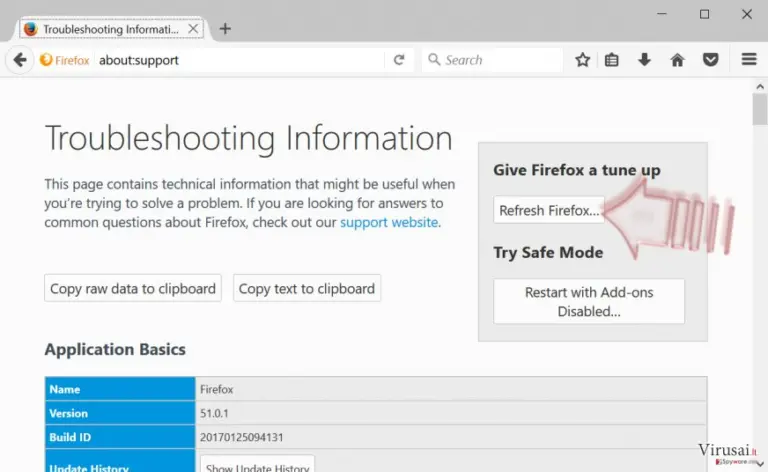The image size is (768, 472).
Task: Click the scrollbar up arrow
Action: [760, 87]
